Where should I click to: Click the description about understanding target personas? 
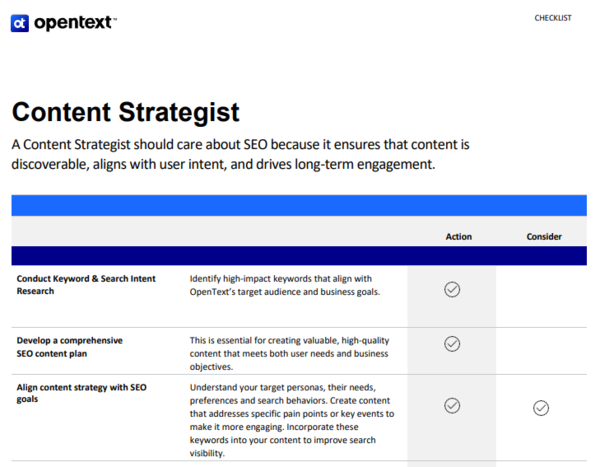click(289, 419)
